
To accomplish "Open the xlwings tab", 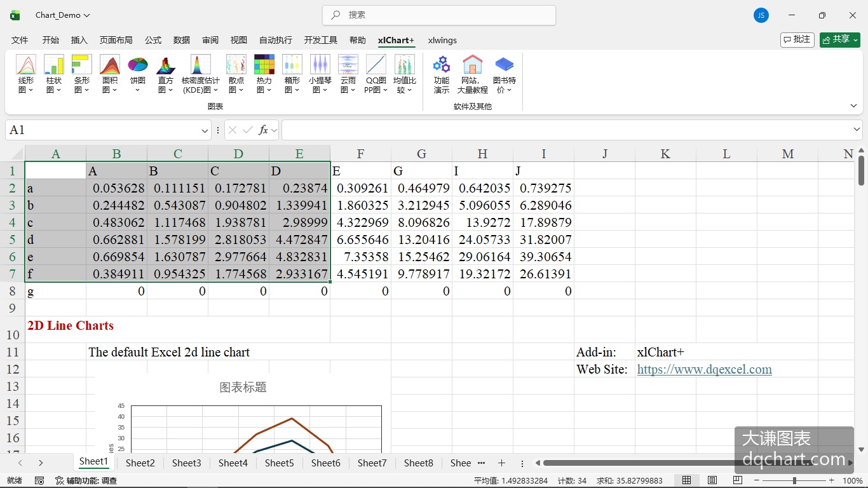I will click(x=442, y=40).
